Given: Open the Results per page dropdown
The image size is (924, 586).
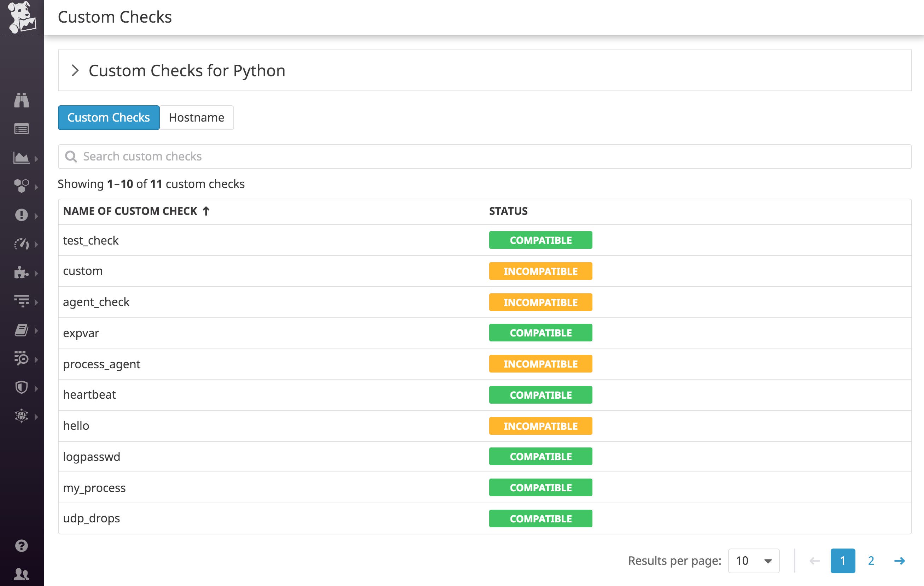Looking at the screenshot, I should pyautogui.click(x=753, y=561).
